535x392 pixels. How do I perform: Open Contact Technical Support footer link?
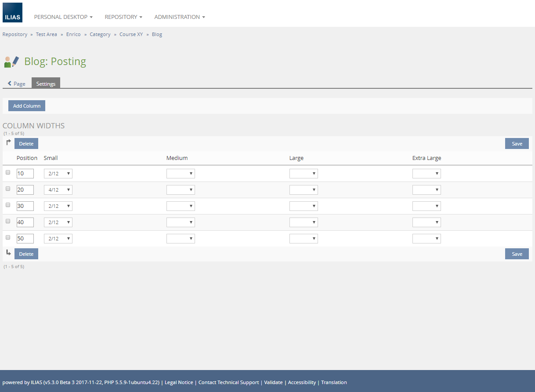pos(228,382)
